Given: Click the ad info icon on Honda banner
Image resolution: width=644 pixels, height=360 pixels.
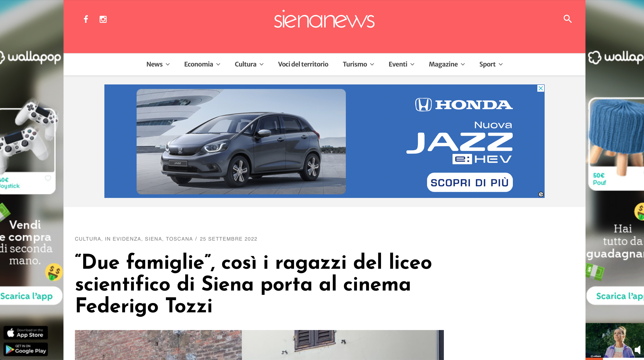Looking at the screenshot, I should coord(541,194).
